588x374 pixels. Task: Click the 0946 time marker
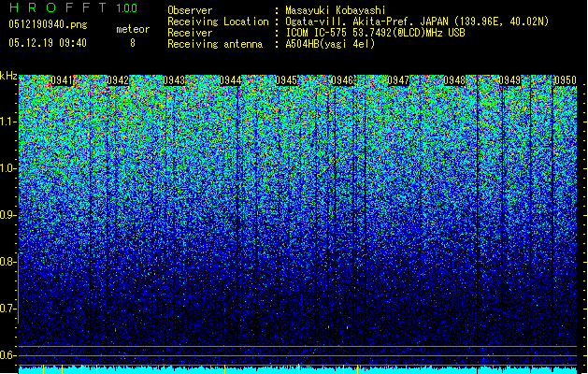(342, 80)
